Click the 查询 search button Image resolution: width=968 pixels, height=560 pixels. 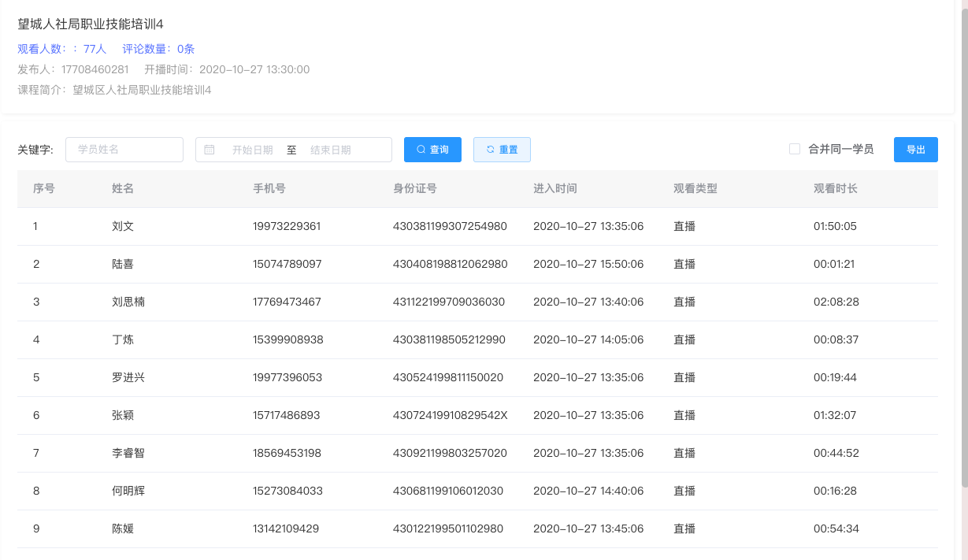[432, 150]
